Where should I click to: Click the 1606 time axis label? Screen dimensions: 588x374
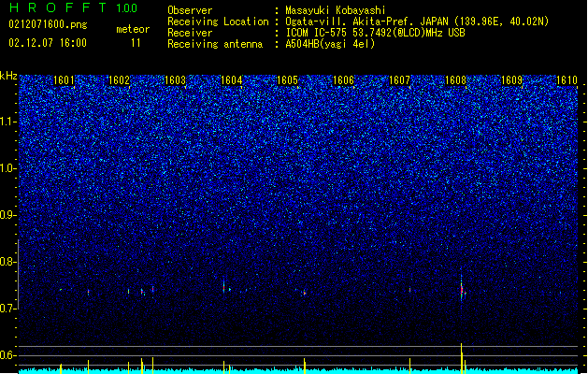[343, 80]
